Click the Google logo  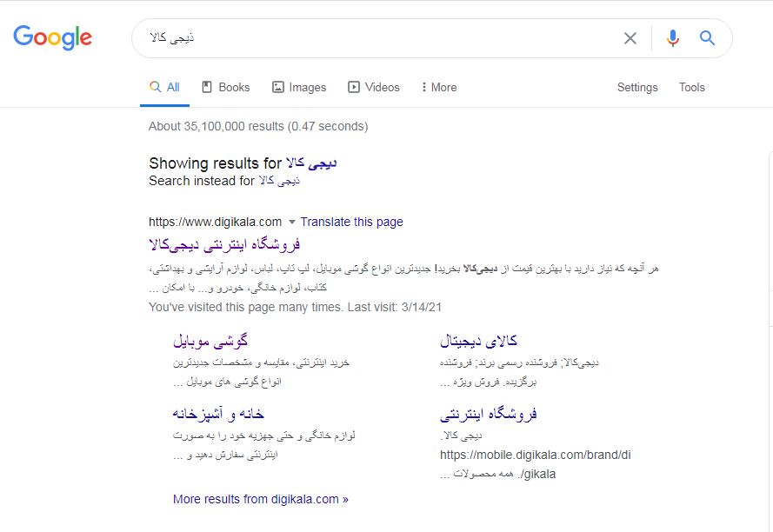click(52, 37)
